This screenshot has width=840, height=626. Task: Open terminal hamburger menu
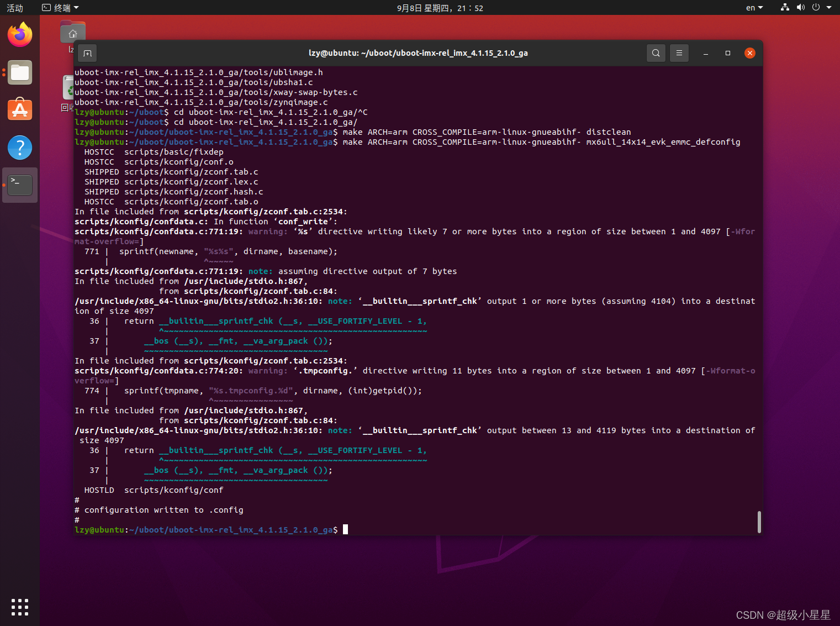pyautogui.click(x=679, y=53)
